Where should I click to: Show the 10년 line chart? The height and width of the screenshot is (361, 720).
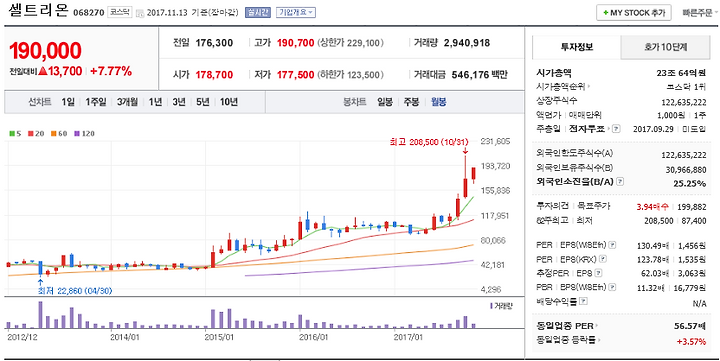[228, 102]
